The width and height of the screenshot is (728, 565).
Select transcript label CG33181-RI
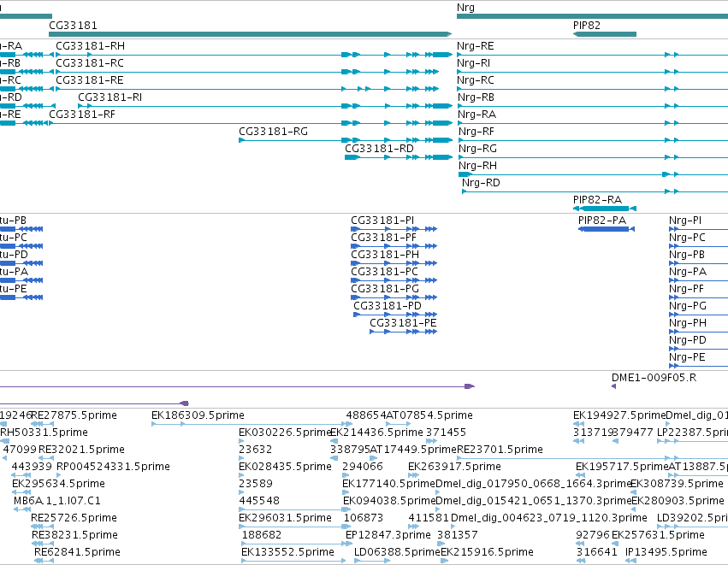[109, 97]
